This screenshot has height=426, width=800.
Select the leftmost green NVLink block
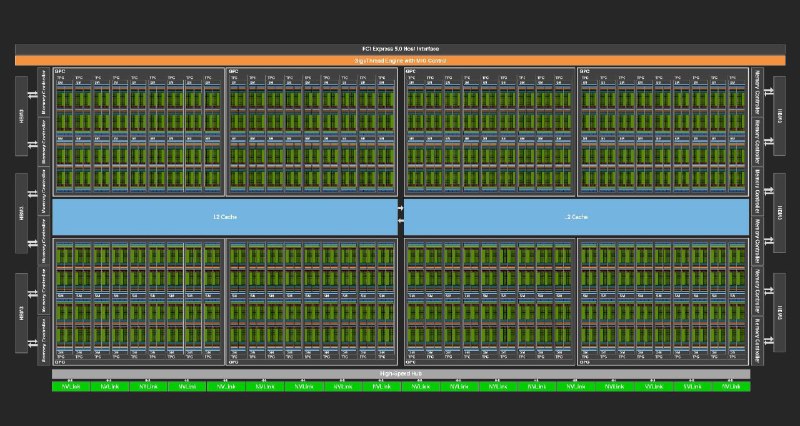tap(71, 387)
